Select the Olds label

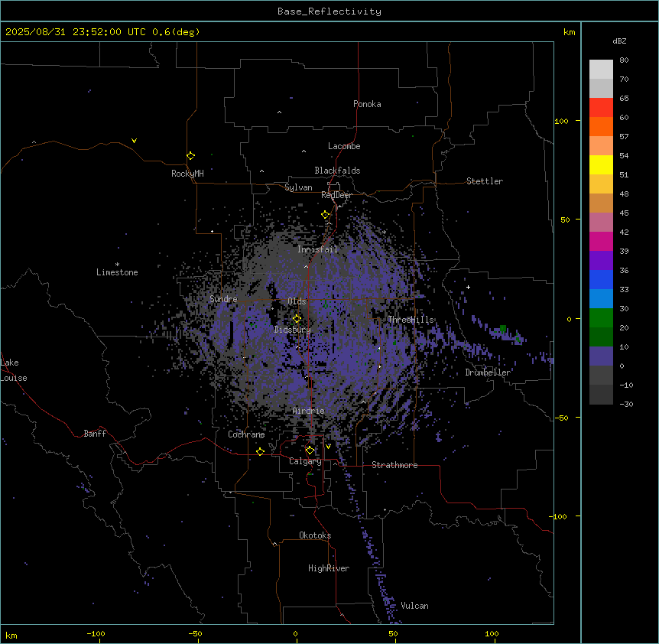coord(297,301)
